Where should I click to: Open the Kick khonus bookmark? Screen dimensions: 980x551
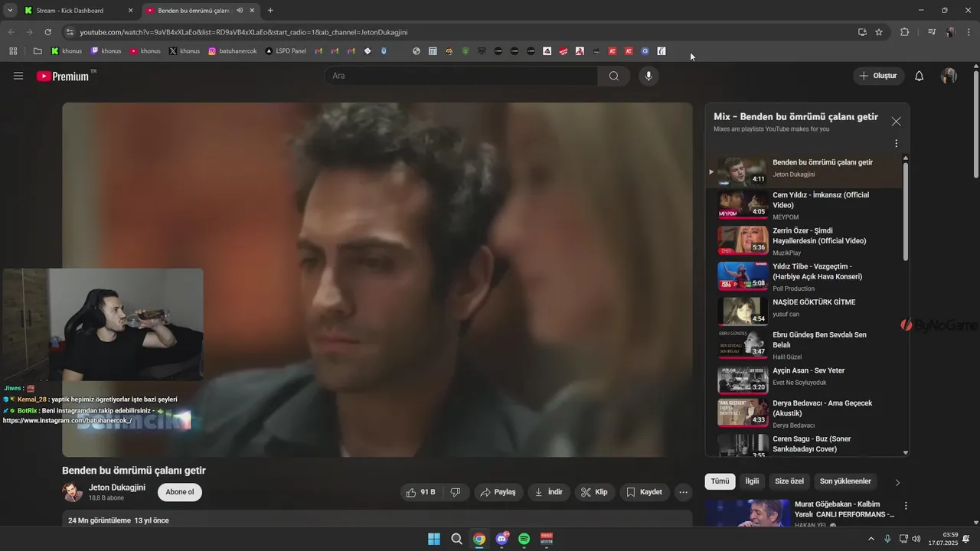67,51
